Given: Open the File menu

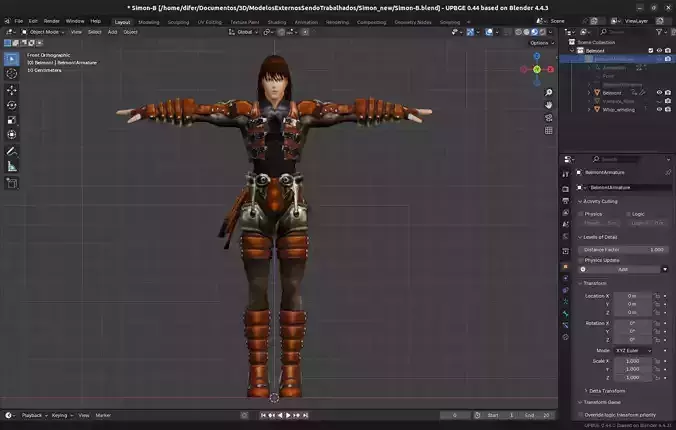Looking at the screenshot, I should [x=19, y=21].
